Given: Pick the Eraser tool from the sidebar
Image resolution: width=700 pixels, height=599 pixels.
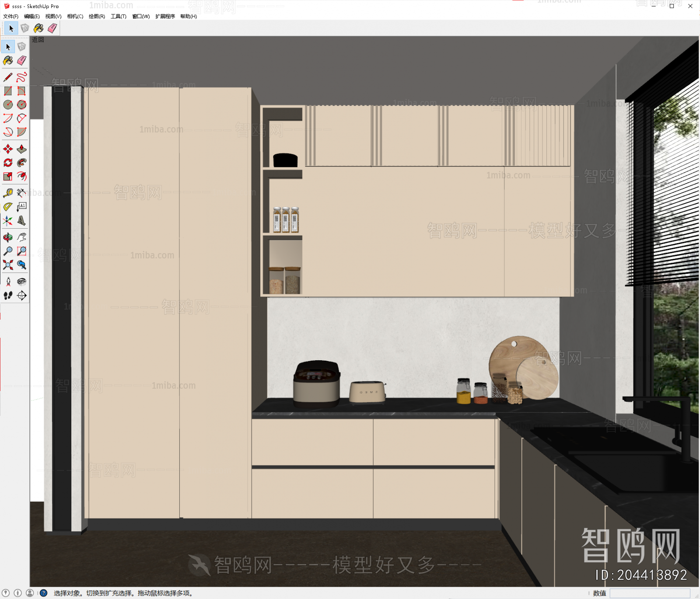Looking at the screenshot, I should point(21,61).
